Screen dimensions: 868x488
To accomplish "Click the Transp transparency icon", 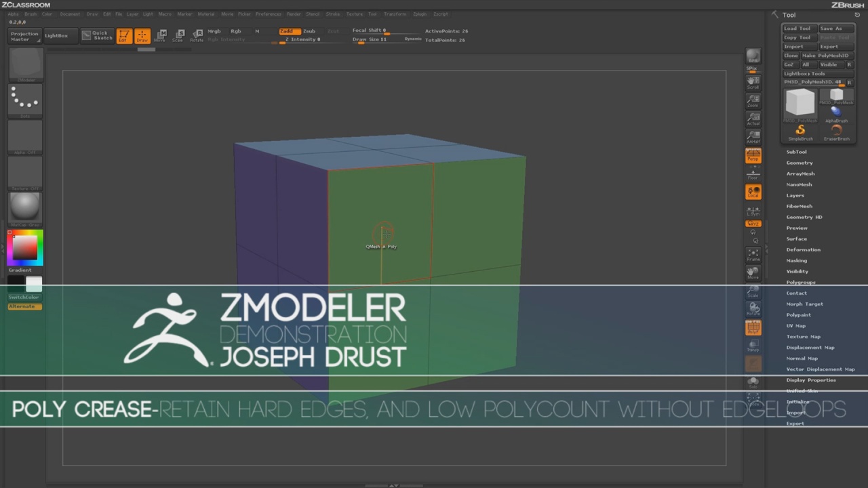I will pyautogui.click(x=753, y=346).
